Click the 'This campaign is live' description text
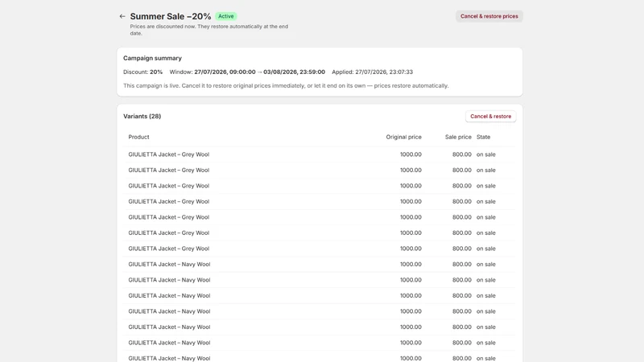The height and width of the screenshot is (362, 644). click(x=286, y=86)
